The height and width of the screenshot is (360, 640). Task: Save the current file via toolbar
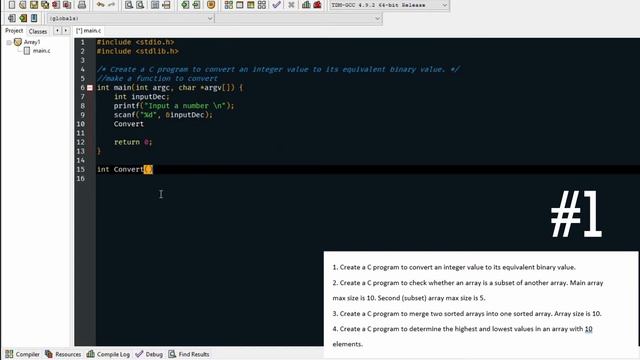[34, 5]
